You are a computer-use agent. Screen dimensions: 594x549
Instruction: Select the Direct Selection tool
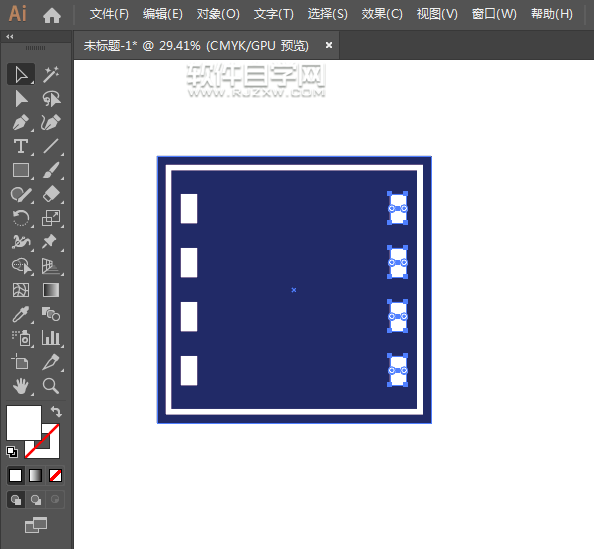21,99
